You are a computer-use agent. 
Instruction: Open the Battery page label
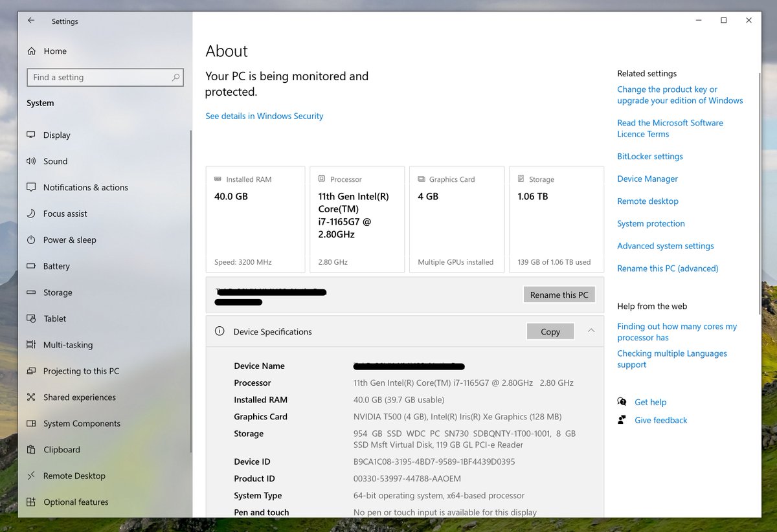point(56,266)
